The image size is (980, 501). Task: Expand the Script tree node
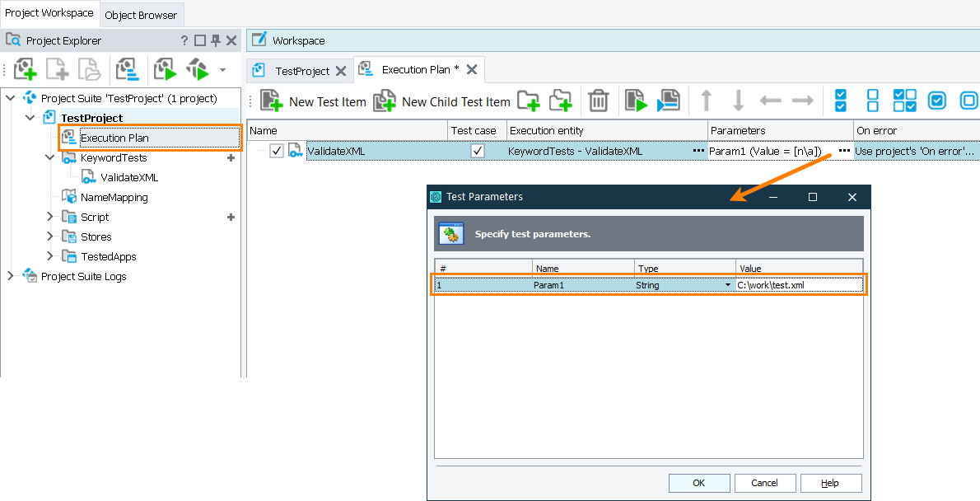[x=50, y=217]
